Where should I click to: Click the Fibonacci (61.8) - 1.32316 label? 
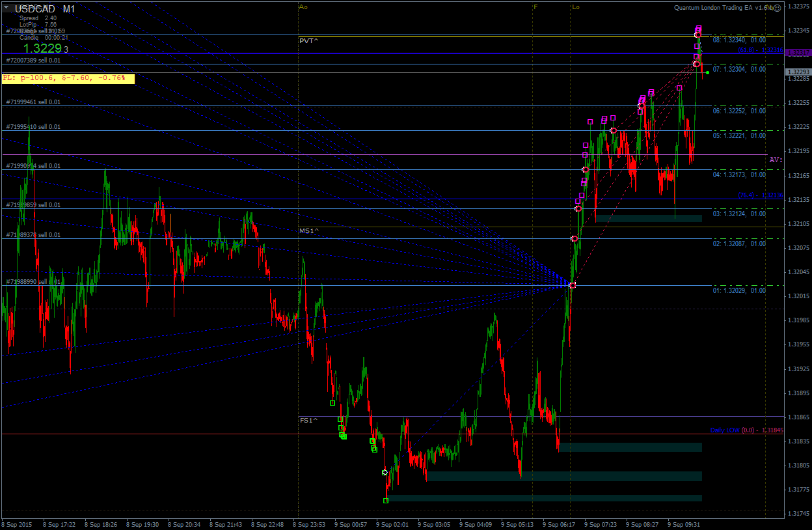(x=760, y=49)
